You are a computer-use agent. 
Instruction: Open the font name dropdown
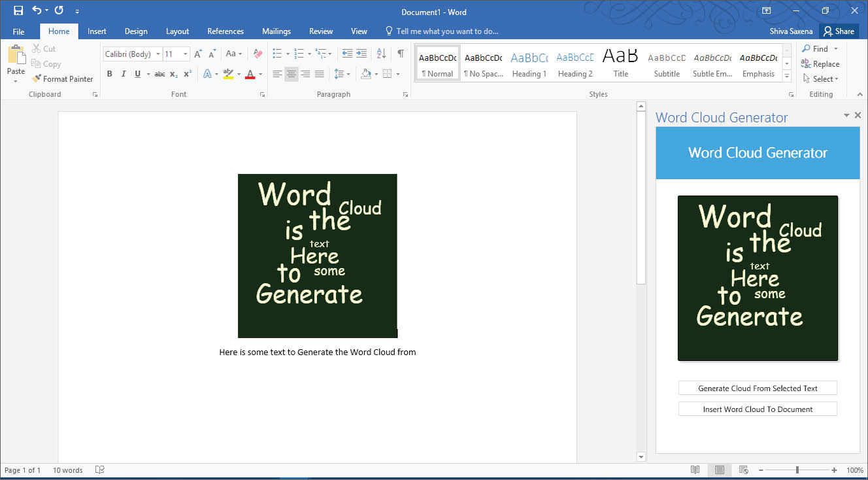click(158, 54)
